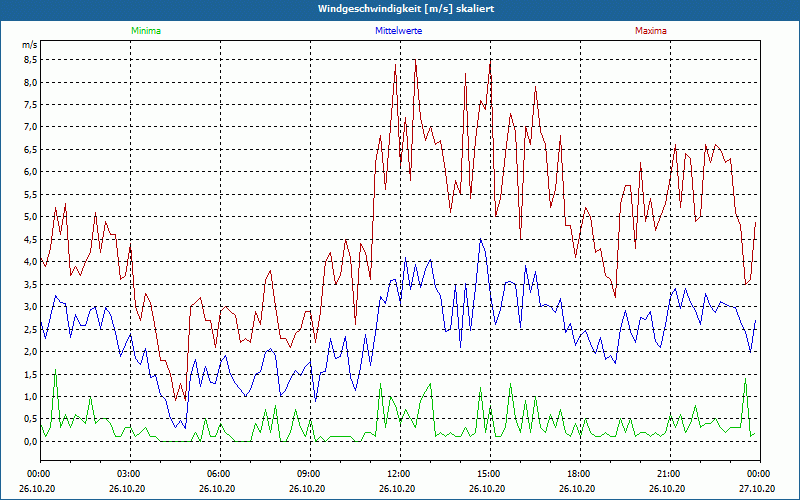Click the 8,5 y-axis value
Viewport: 800px width, 500px height.
click(29, 59)
